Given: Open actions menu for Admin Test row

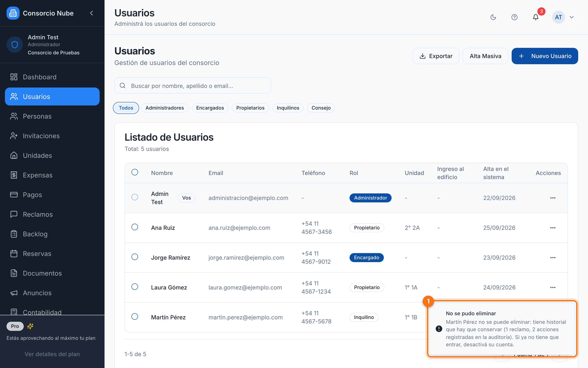Looking at the screenshot, I should [x=553, y=198].
